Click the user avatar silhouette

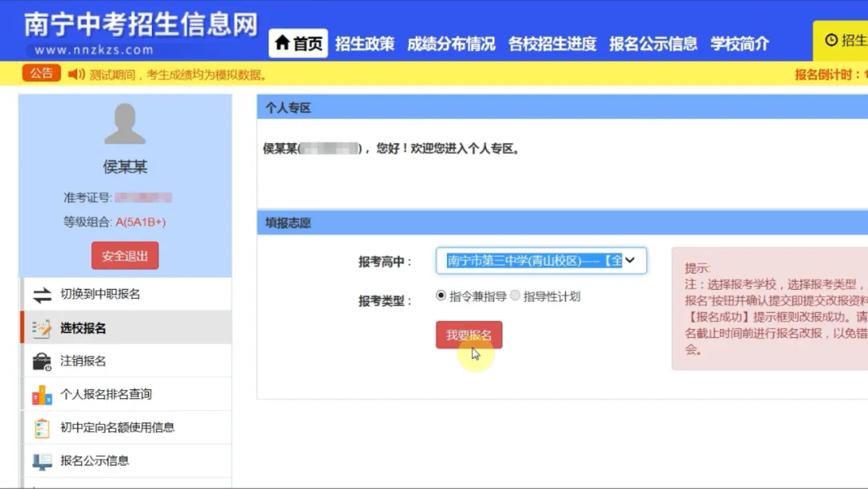125,124
